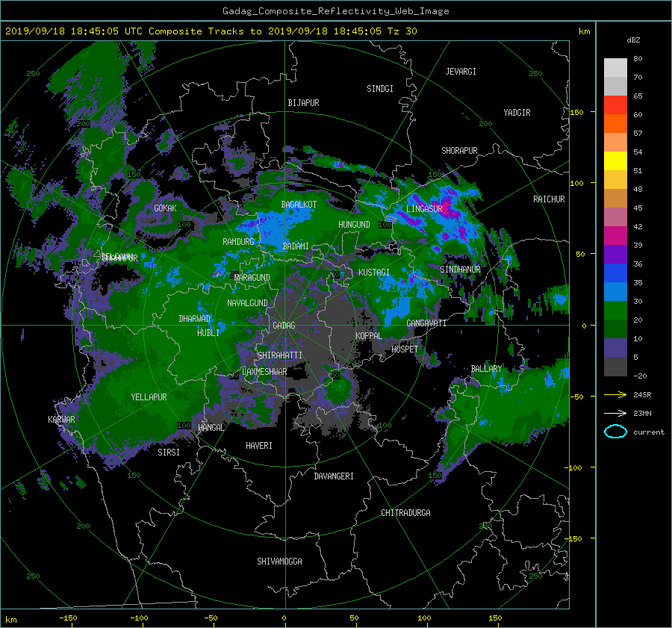Click the GOKAK label
Screen dimensions: 672x628
165,208
